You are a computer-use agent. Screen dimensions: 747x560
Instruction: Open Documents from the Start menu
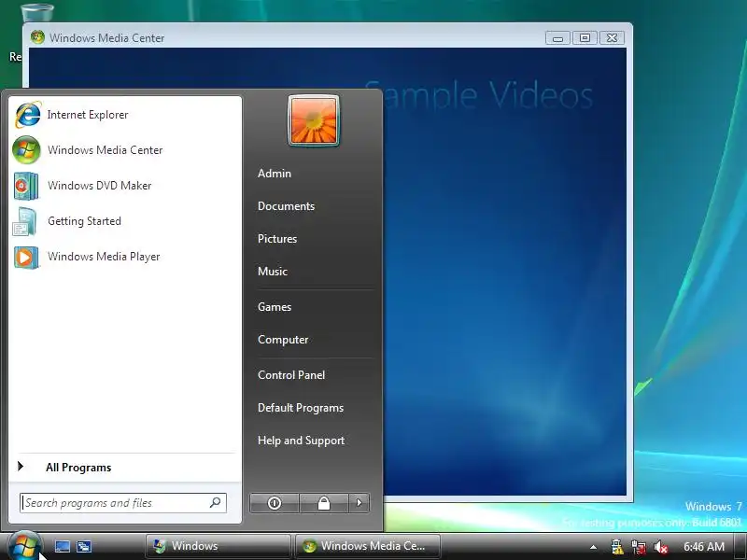tap(287, 206)
